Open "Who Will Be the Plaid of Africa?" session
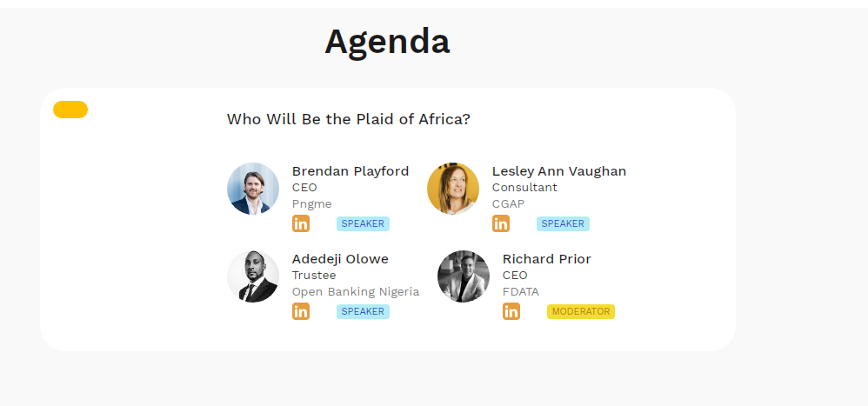The image size is (868, 406). coord(349,119)
